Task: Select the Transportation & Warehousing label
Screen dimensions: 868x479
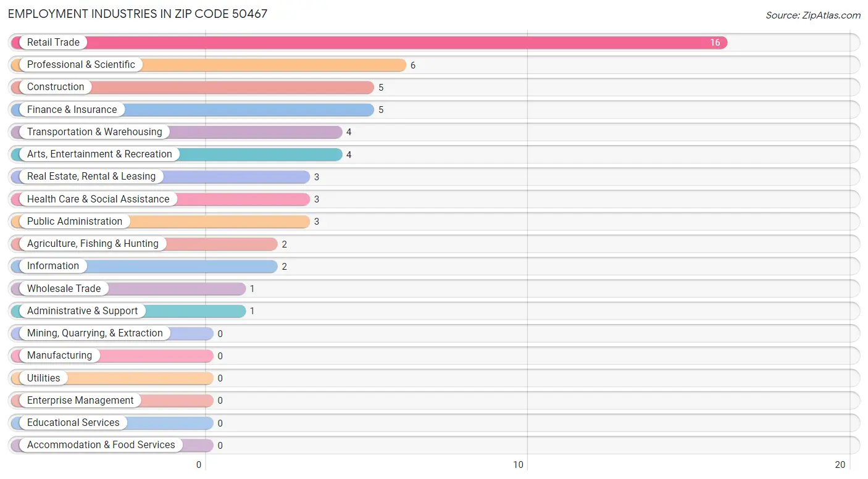Action: click(94, 132)
